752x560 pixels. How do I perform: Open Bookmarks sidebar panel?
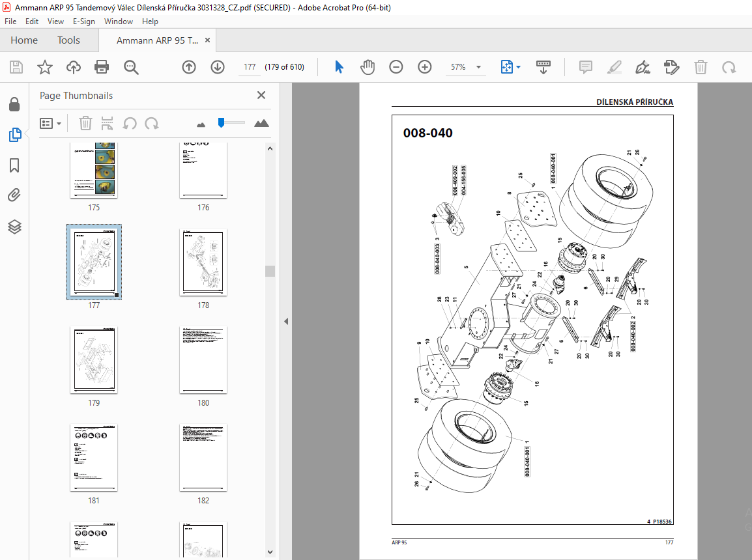[14, 166]
